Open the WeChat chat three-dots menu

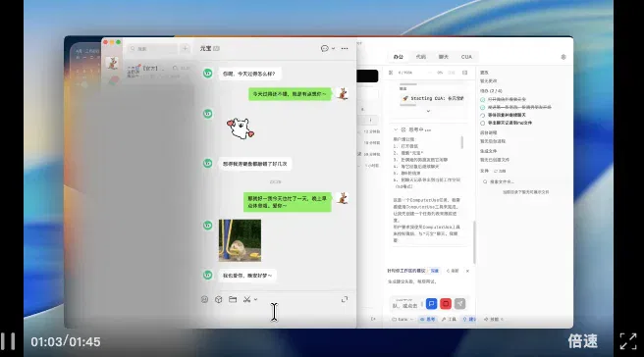(345, 48)
